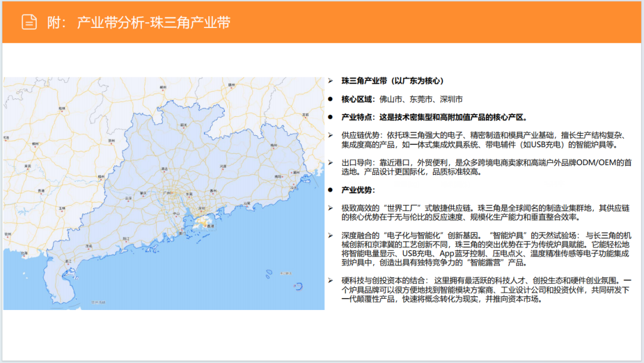This screenshot has width=644, height=363.
Task: Click the dot bullet before 产业优势
Action: click(x=330, y=190)
